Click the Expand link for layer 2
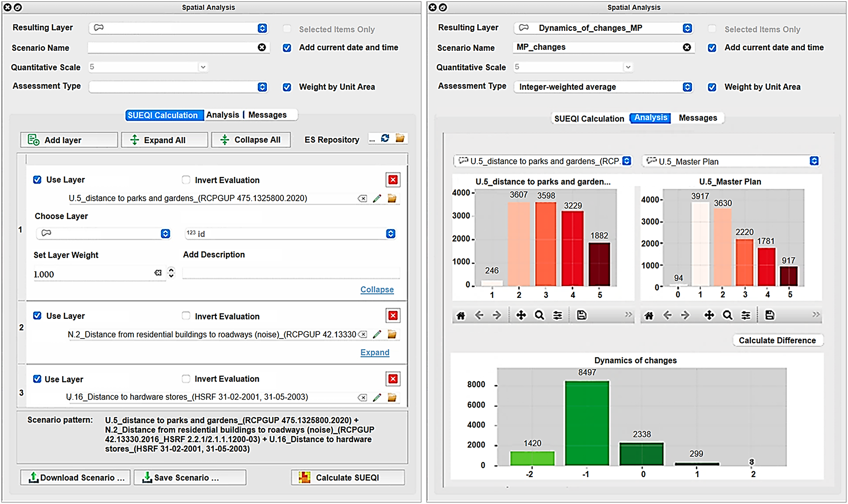This screenshot has width=848, height=504. [374, 353]
